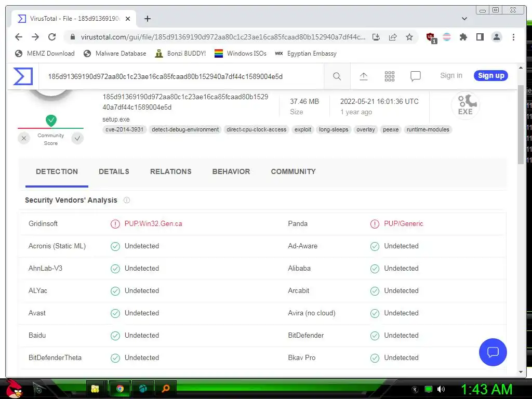Click the PUP/Generic Panda detection
This screenshot has width=532, height=399.
coord(403,223)
